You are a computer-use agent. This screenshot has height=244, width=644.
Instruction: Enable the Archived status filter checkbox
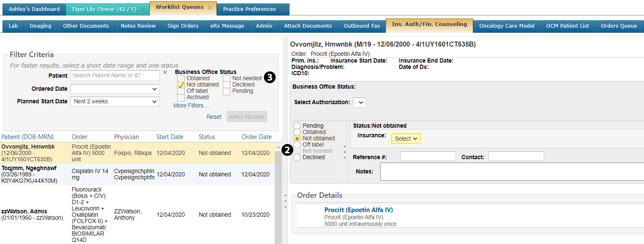pyautogui.click(x=181, y=97)
